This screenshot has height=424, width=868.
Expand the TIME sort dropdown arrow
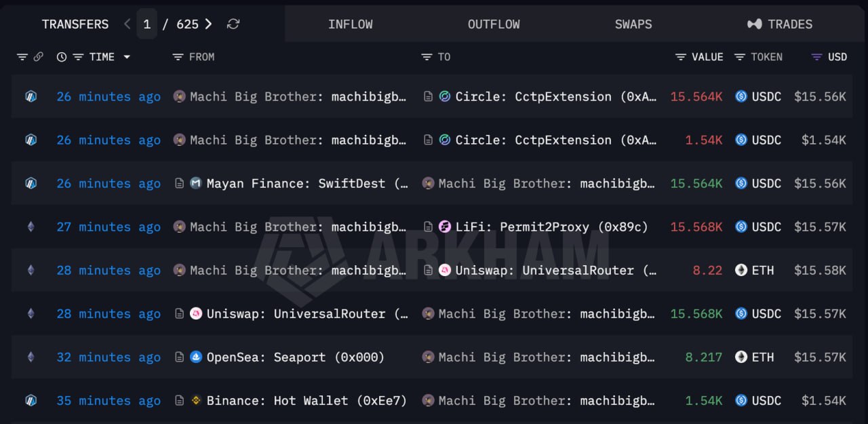pos(127,57)
